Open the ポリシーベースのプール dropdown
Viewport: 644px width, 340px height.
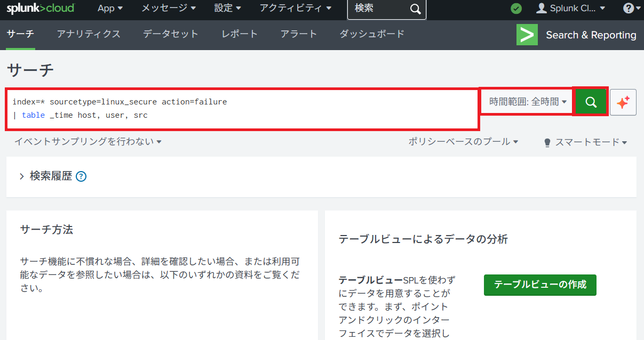[463, 142]
